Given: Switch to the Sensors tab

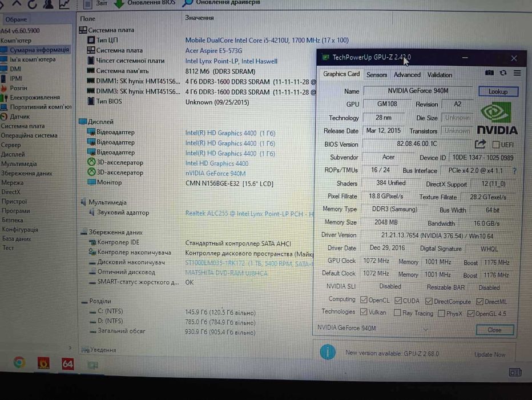Looking at the screenshot, I should tap(377, 75).
